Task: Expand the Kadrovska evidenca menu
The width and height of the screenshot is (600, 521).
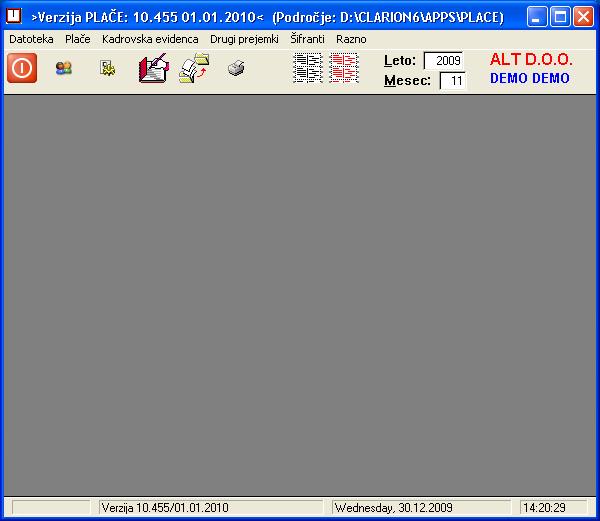Action: point(150,39)
